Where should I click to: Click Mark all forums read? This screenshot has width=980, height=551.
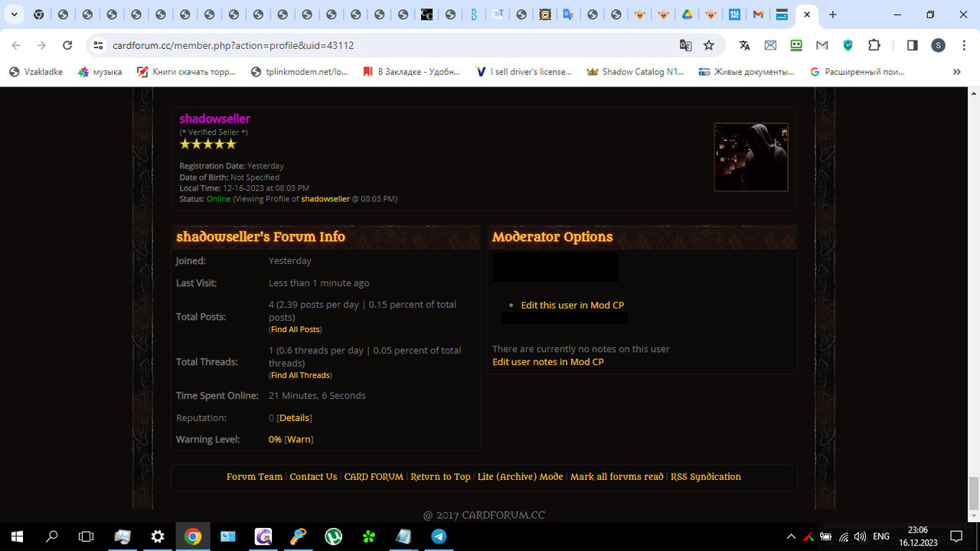pos(617,476)
